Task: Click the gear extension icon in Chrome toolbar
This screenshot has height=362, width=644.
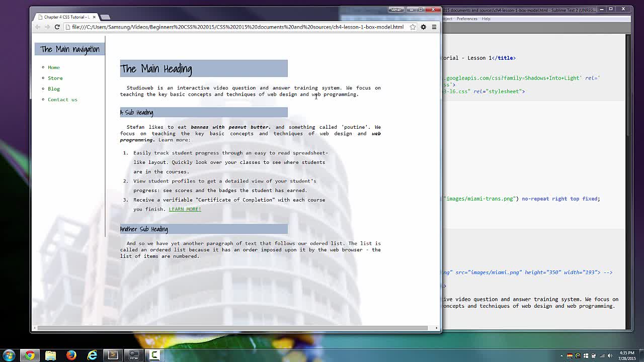Action: coord(423,27)
